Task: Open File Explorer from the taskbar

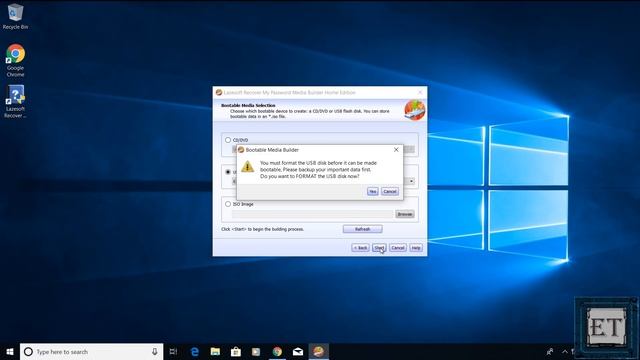Action: click(x=215, y=351)
